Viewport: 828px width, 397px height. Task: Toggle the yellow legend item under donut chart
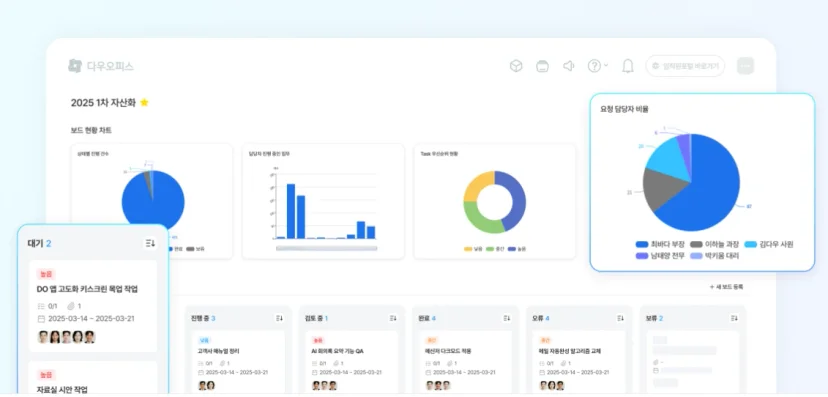(x=473, y=249)
